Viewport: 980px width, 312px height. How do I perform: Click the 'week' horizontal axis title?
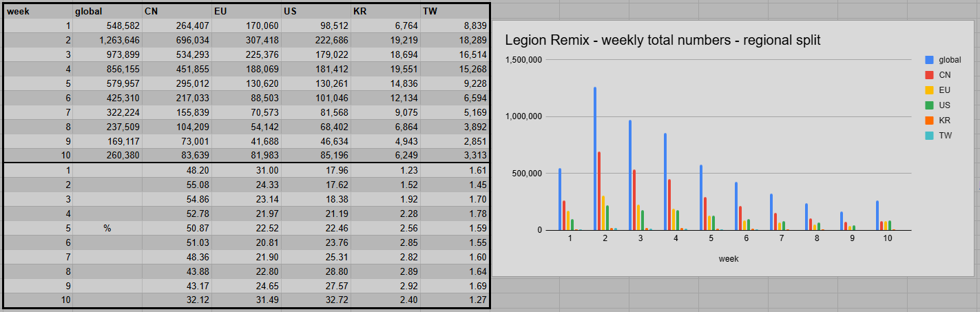coord(729,259)
